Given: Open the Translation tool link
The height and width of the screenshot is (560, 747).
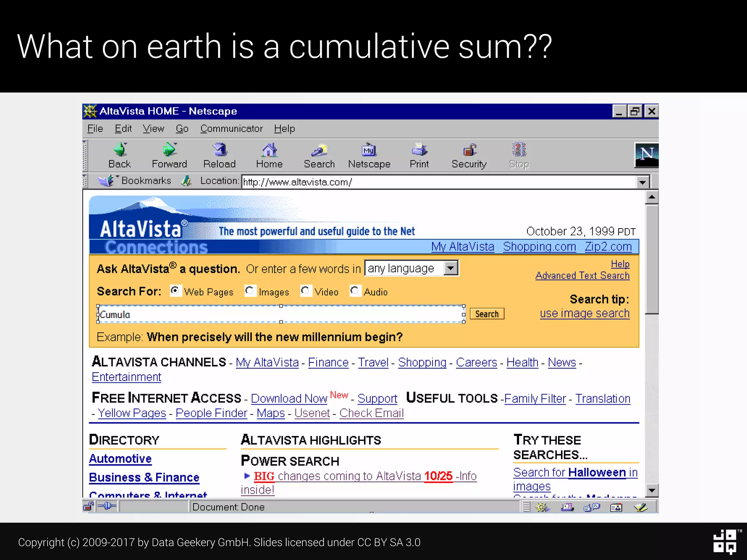Looking at the screenshot, I should [603, 398].
